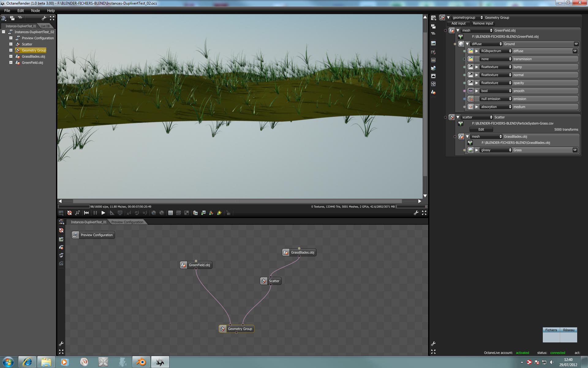Expand the Scatter item in outliner tree
Image resolution: width=588 pixels, height=368 pixels.
click(x=11, y=44)
